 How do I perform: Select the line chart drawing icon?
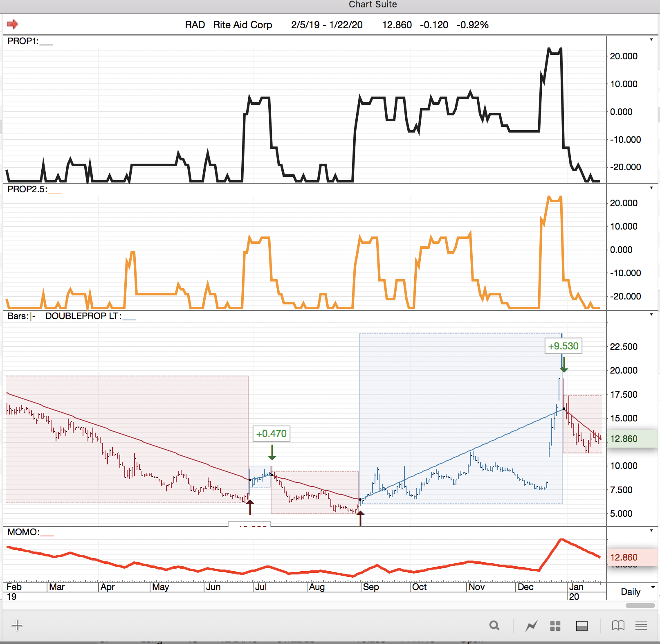[531, 626]
